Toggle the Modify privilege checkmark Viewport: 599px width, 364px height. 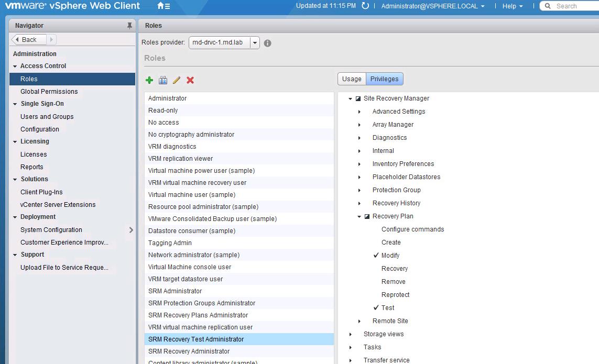(x=376, y=255)
